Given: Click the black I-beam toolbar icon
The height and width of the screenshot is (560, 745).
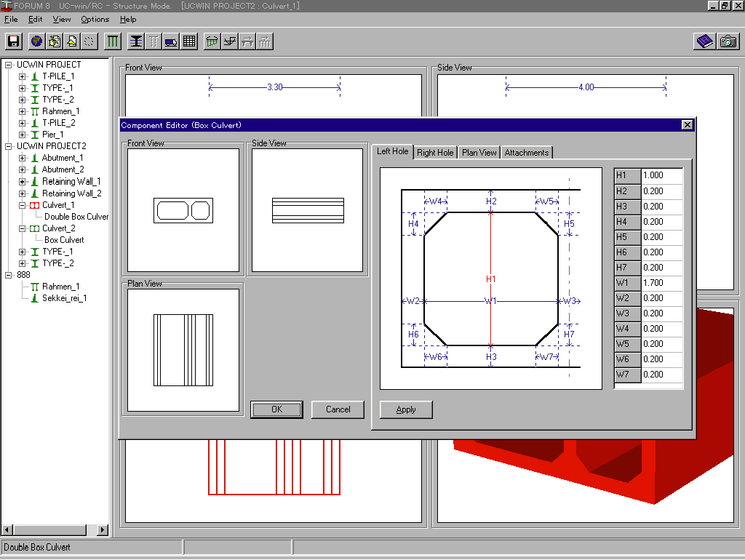Looking at the screenshot, I should tap(135, 41).
